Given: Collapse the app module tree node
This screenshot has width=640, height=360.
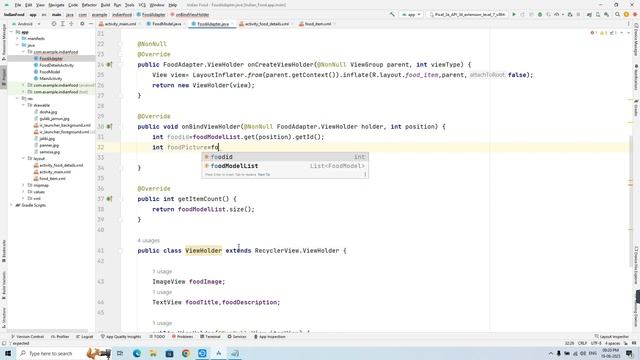Looking at the screenshot, I should 11,32.
